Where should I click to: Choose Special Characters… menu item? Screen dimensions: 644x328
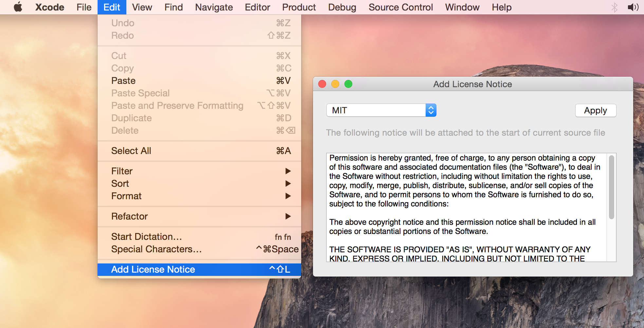point(199,249)
